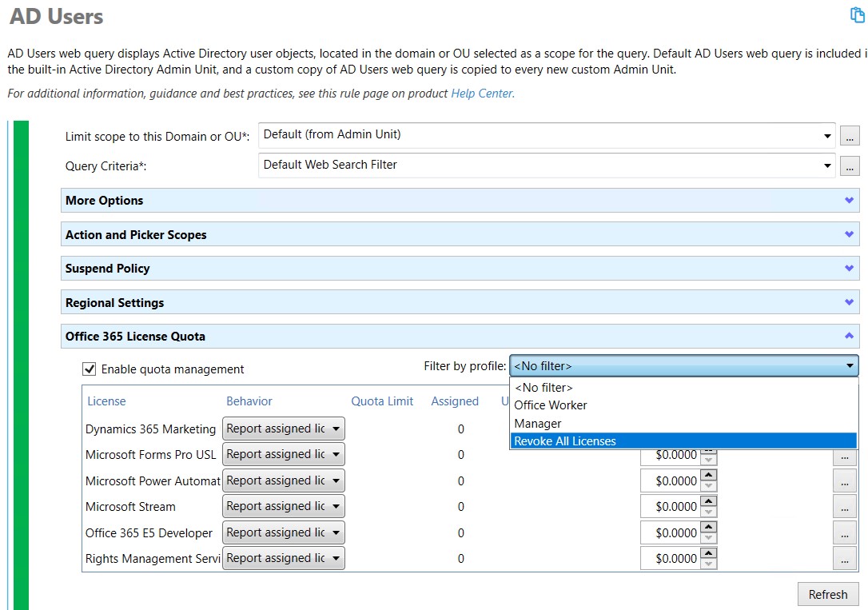Select the Microsoft Forms Pro USL license name
Viewport: 868px width, 610px height.
click(x=150, y=454)
